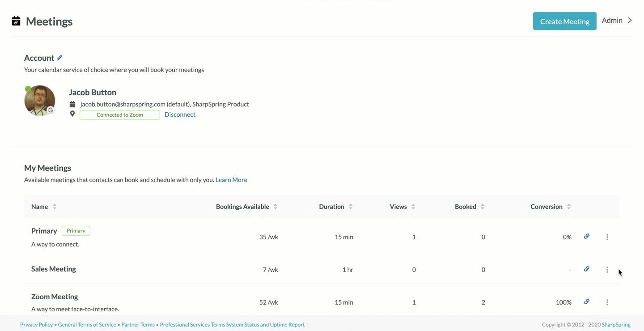Image resolution: width=644 pixels, height=331 pixels.
Task: Click the Account section heading
Action: tap(39, 58)
